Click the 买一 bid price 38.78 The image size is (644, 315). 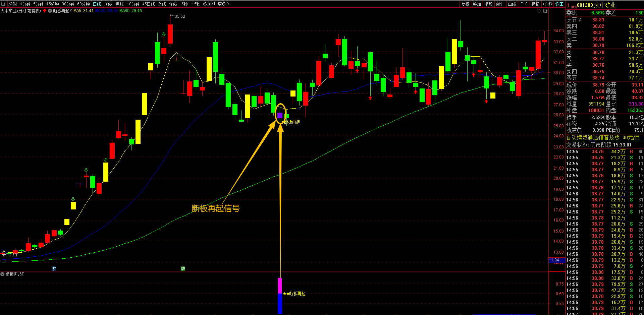[x=598, y=52]
